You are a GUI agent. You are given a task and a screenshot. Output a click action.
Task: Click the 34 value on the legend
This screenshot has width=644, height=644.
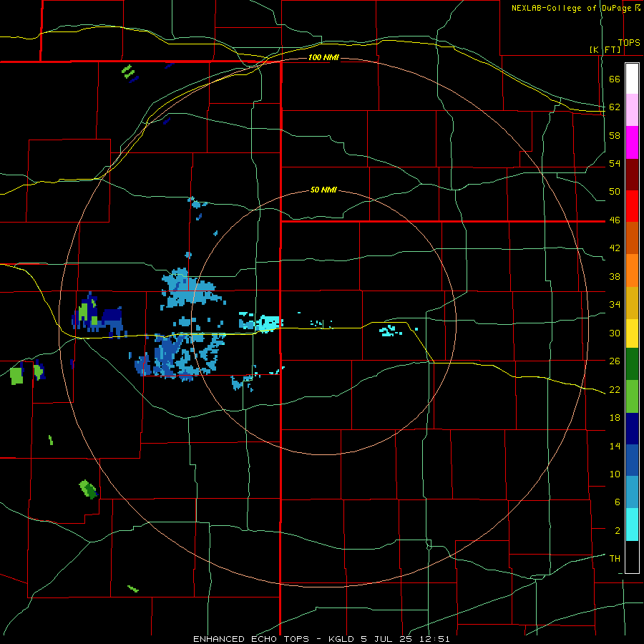[x=615, y=305]
